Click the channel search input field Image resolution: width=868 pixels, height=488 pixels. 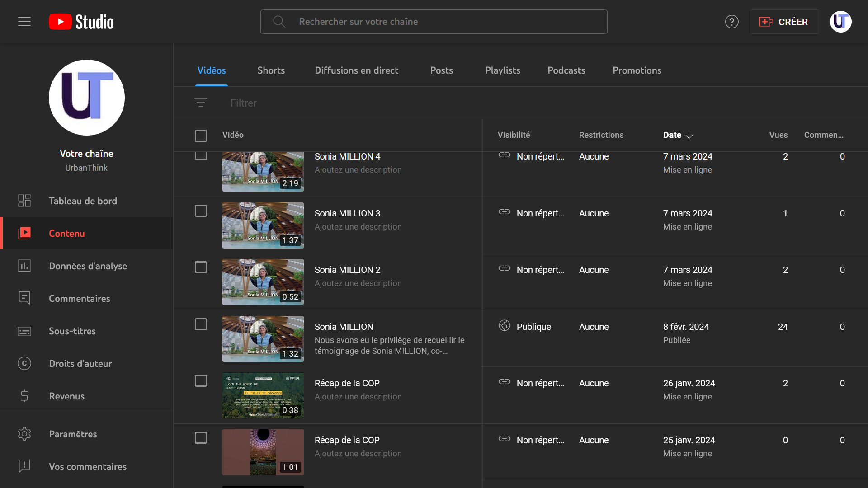434,22
